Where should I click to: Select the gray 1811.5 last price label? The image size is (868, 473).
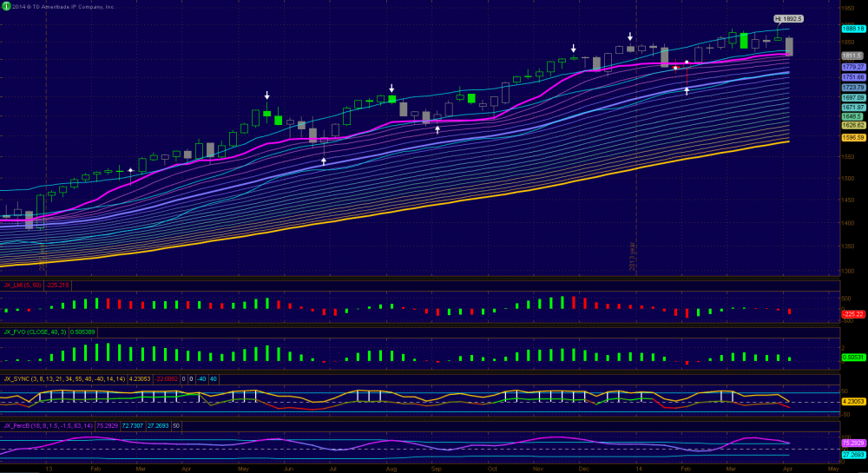coord(852,56)
